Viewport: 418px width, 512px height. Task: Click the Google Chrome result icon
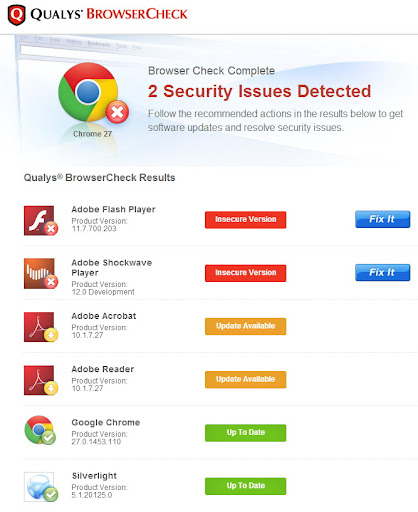(x=40, y=430)
